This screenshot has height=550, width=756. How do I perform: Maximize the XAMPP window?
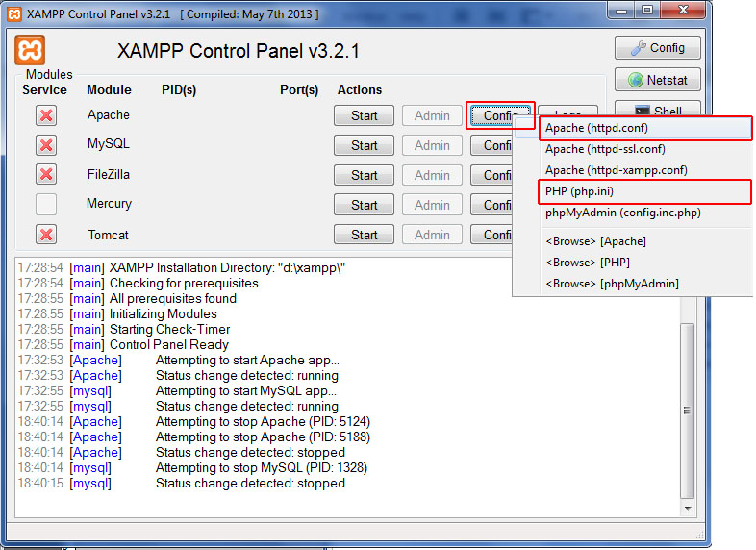(x=647, y=10)
